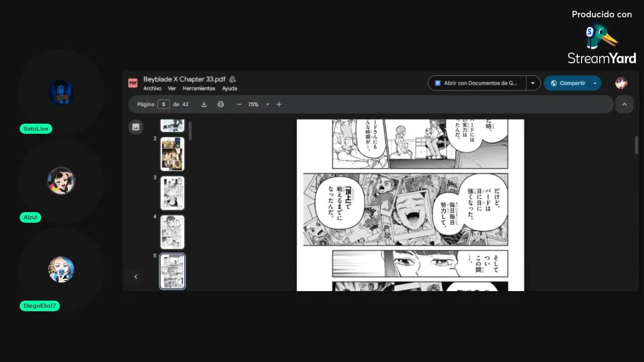Expand the Compartir dropdown arrow

coord(595,83)
